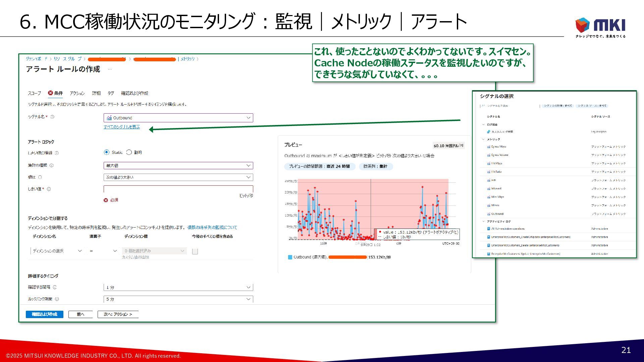The width and height of the screenshot is (644, 362).
Task: Click info icon next to シグナル名
Action: point(52,117)
